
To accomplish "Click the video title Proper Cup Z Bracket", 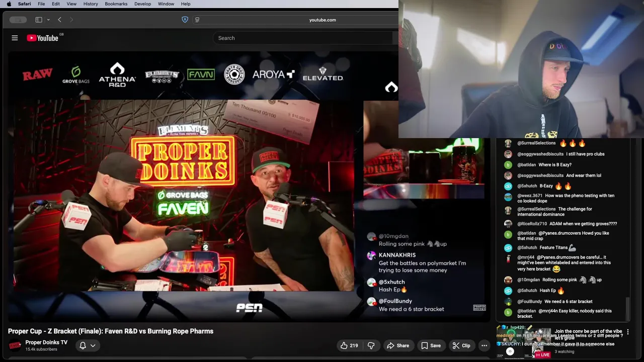I will click(x=111, y=331).
